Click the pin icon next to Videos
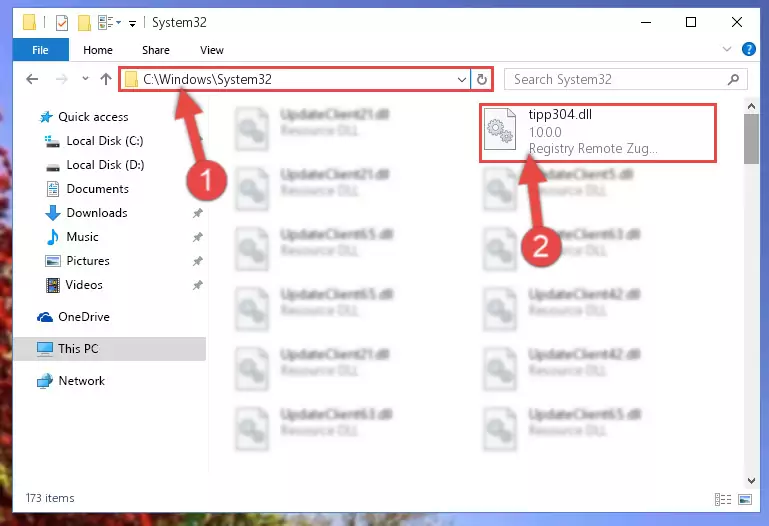This screenshot has width=769, height=526. coord(197,285)
